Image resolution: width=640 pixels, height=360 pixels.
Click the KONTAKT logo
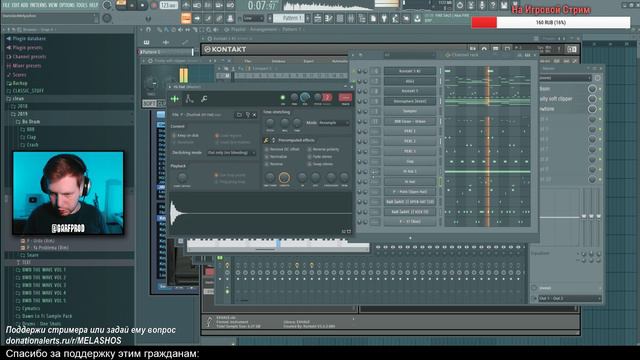tap(226, 49)
